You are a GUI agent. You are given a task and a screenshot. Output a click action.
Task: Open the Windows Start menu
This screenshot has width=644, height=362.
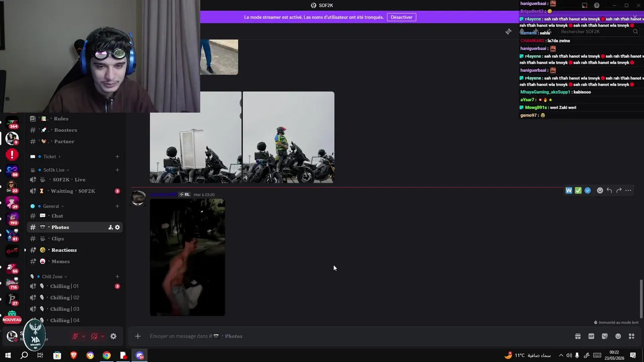click(x=8, y=355)
